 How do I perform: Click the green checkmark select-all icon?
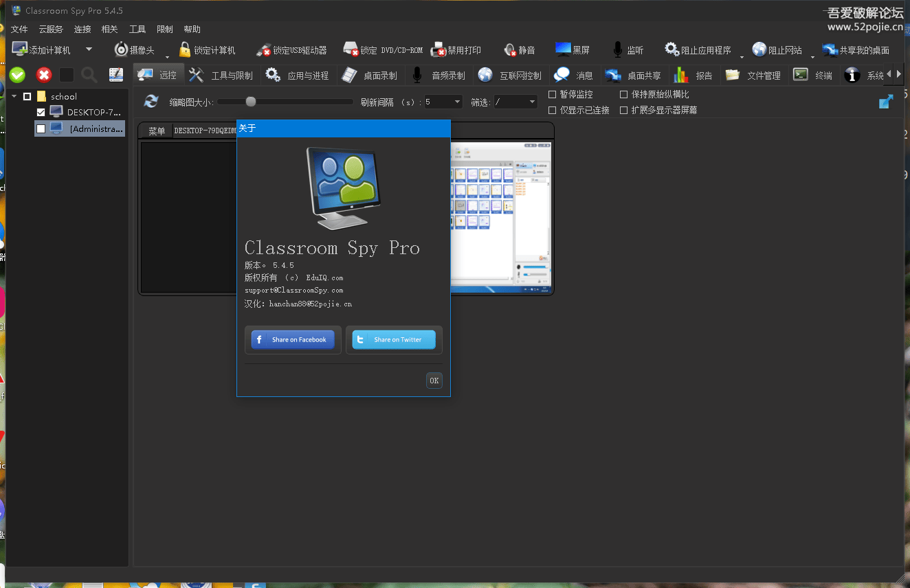click(17, 75)
